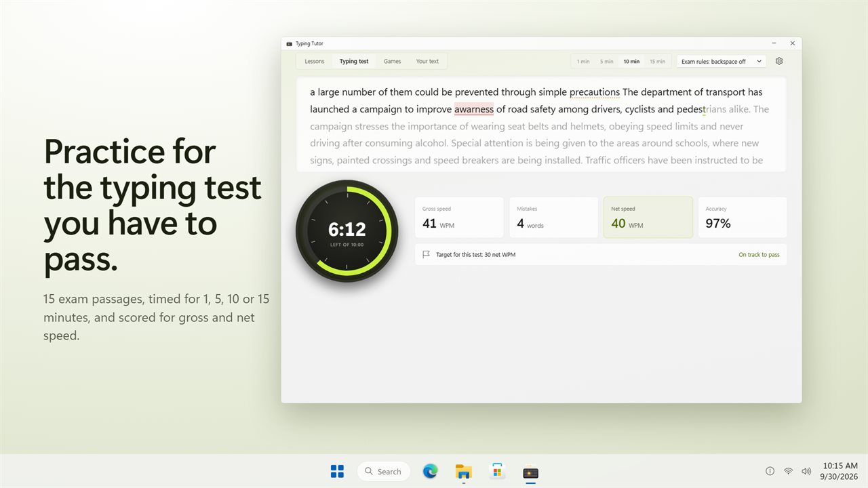Expand the Exam rules: backspace off dropdown

tap(721, 62)
